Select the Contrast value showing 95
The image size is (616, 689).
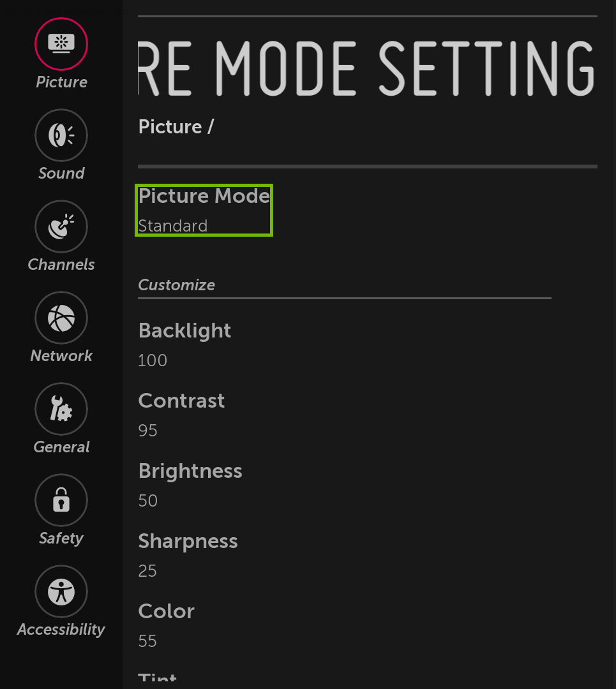pyautogui.click(x=147, y=431)
